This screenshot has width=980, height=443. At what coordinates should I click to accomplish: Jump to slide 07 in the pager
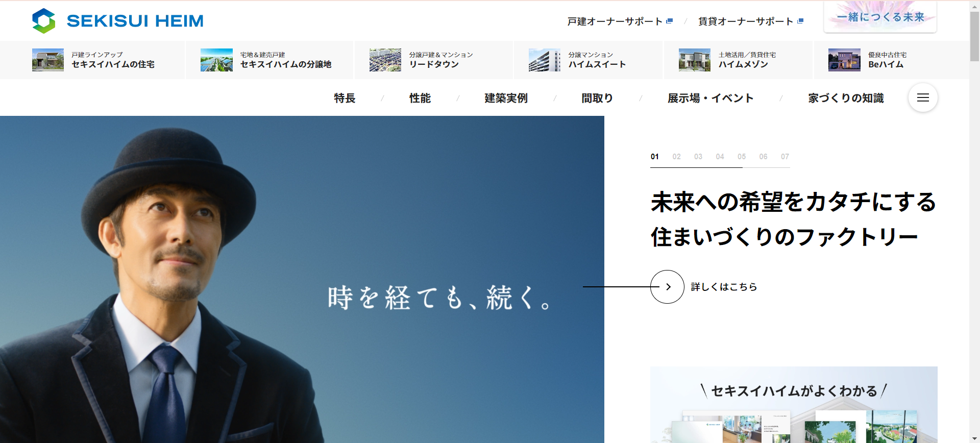coord(785,157)
